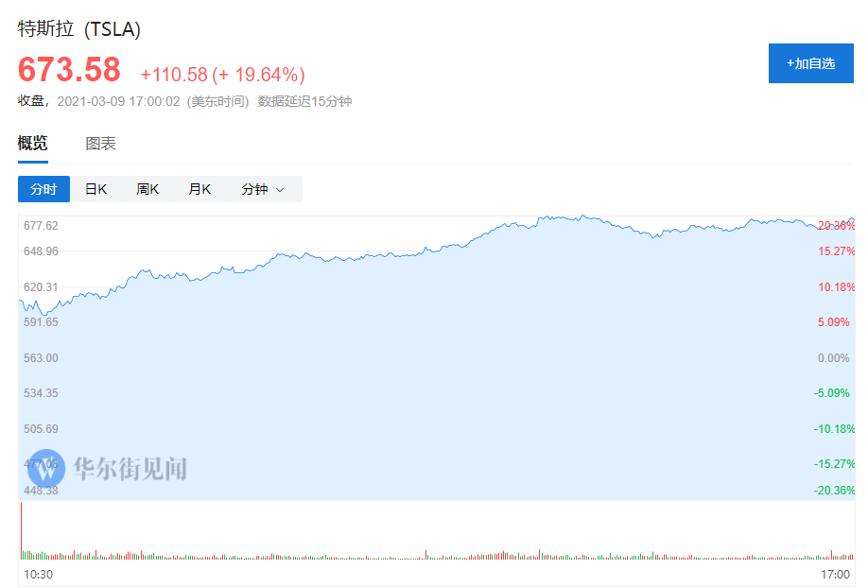This screenshot has width=868, height=588.
Task: Expand the 分钟 minute interval dropdown
Action: pyautogui.click(x=263, y=189)
